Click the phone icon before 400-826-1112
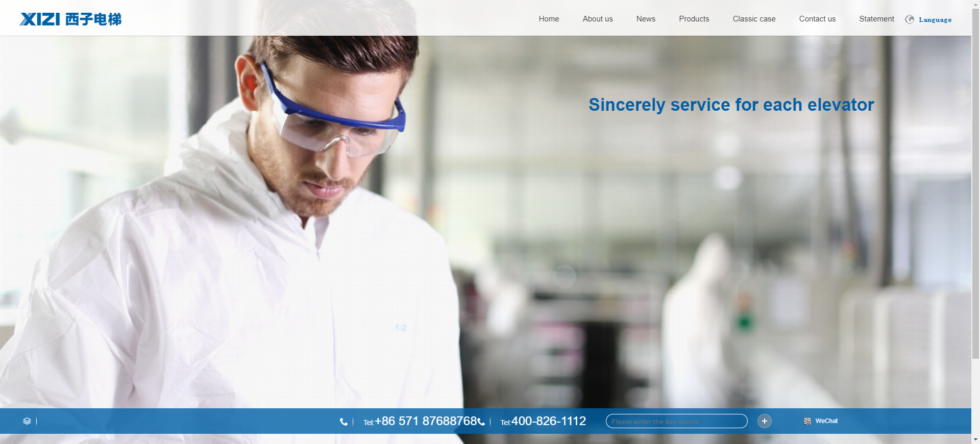The width and height of the screenshot is (980, 444). [481, 422]
